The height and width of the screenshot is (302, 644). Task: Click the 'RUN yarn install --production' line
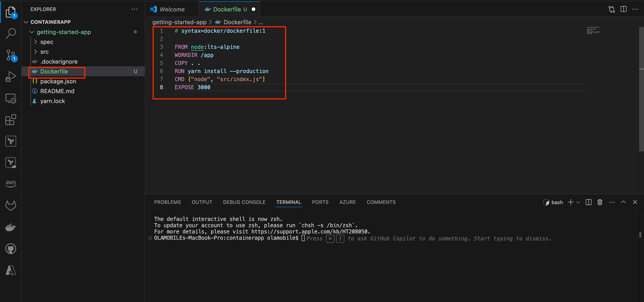click(221, 71)
